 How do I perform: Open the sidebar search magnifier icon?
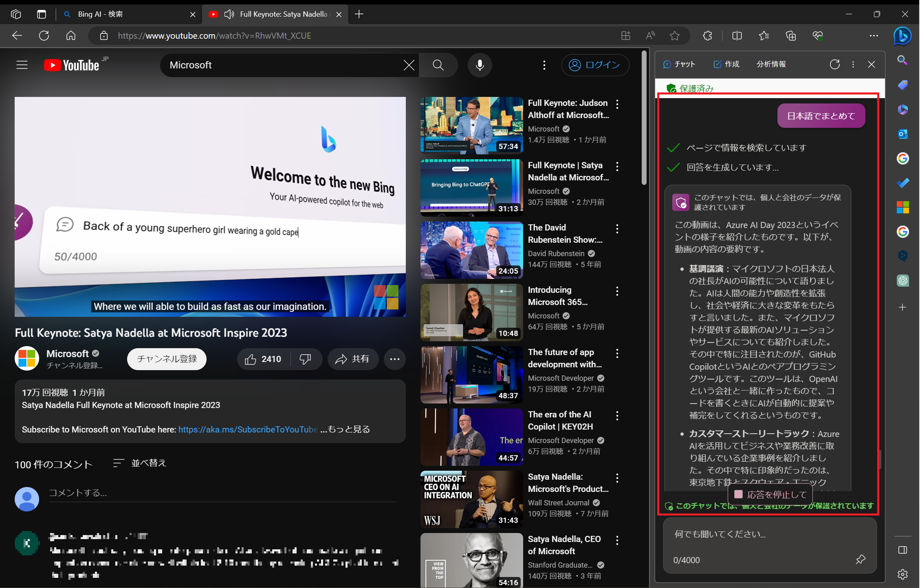(902, 61)
